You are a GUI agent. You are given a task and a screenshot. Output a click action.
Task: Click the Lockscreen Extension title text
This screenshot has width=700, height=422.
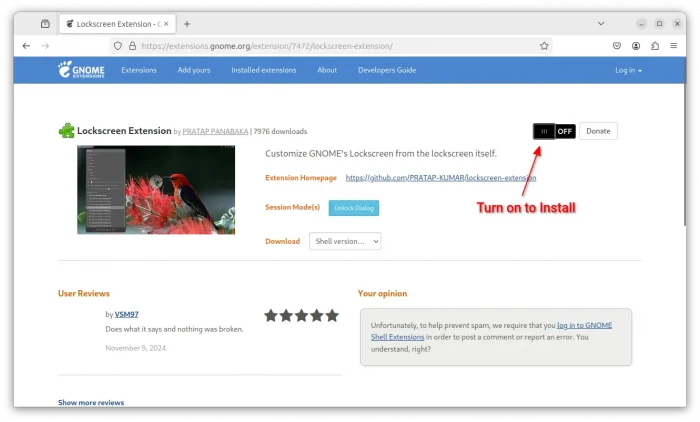tap(124, 130)
